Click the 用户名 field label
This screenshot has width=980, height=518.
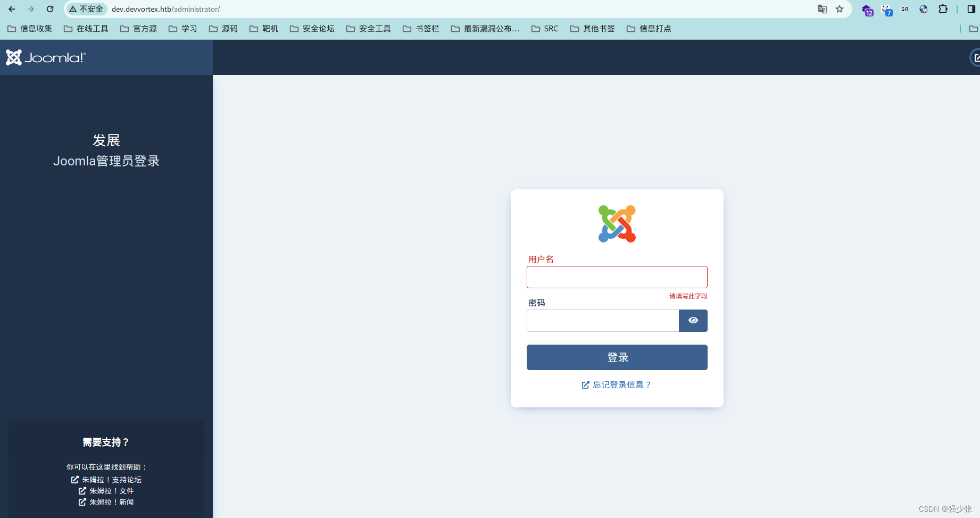pyautogui.click(x=541, y=259)
